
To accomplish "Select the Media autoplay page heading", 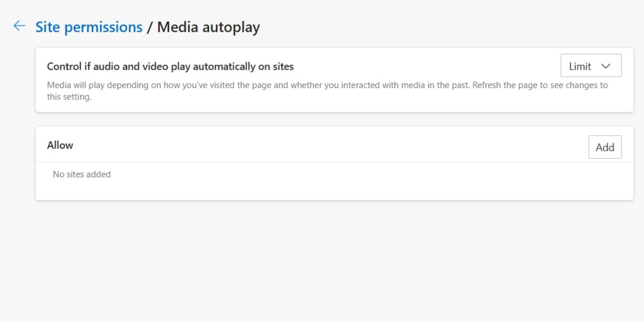I will (x=208, y=27).
